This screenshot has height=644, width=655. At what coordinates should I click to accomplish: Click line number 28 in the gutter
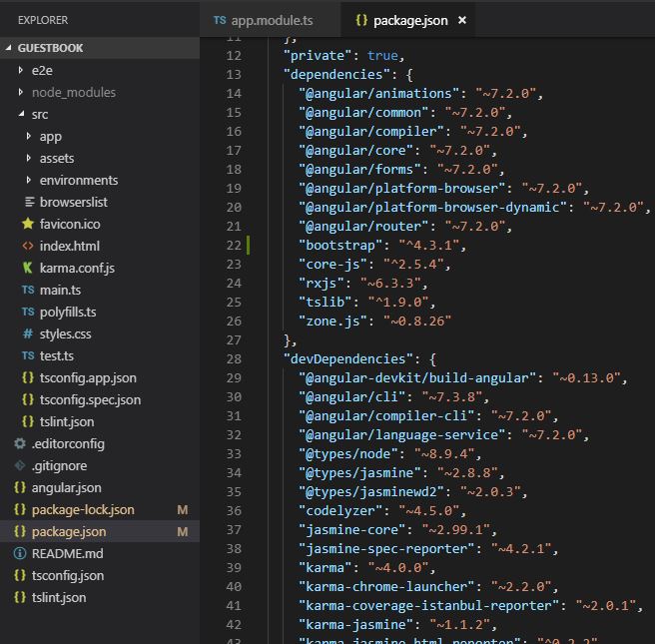pyautogui.click(x=233, y=358)
